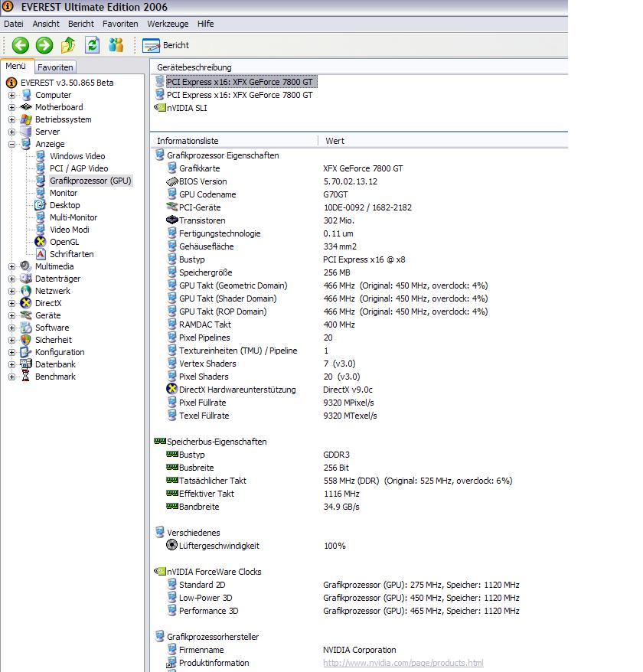Select the EVEREST v3.50.865 Beta root item
Viewport: 643px width, 672px height.
(x=67, y=83)
